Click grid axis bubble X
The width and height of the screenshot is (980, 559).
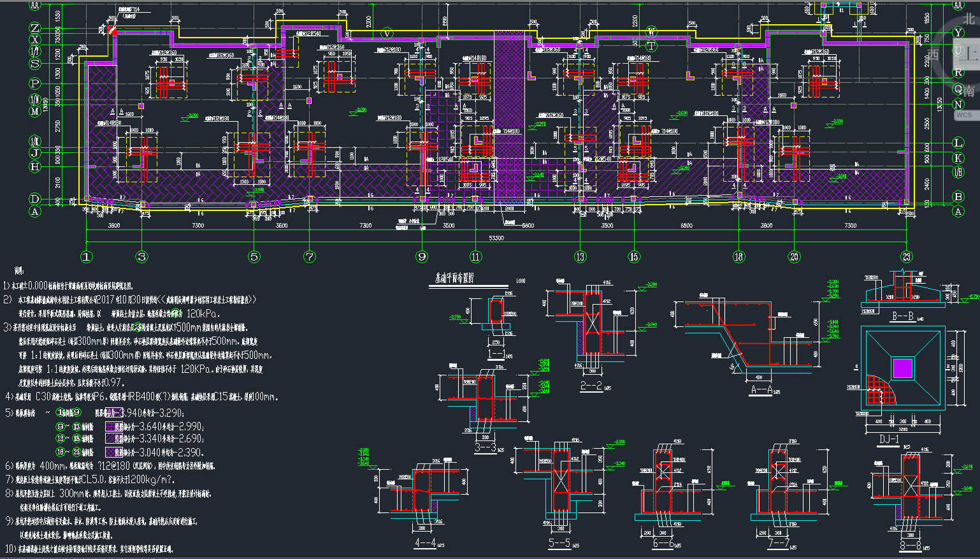(35, 40)
